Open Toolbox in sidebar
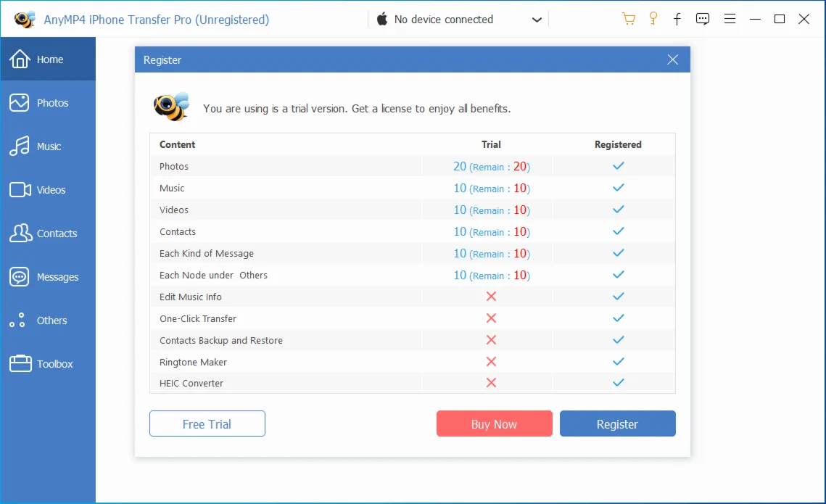 [x=48, y=364]
